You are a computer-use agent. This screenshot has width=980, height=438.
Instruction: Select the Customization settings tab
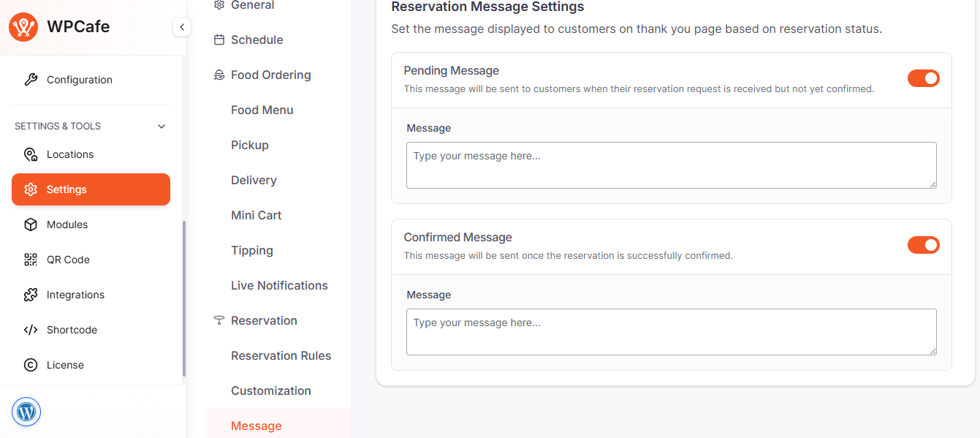[x=270, y=390]
